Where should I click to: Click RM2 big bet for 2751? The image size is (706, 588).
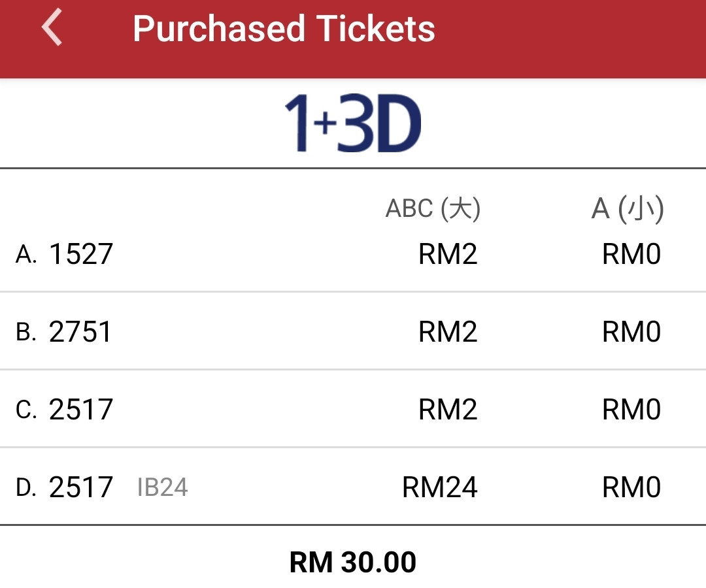[448, 332]
